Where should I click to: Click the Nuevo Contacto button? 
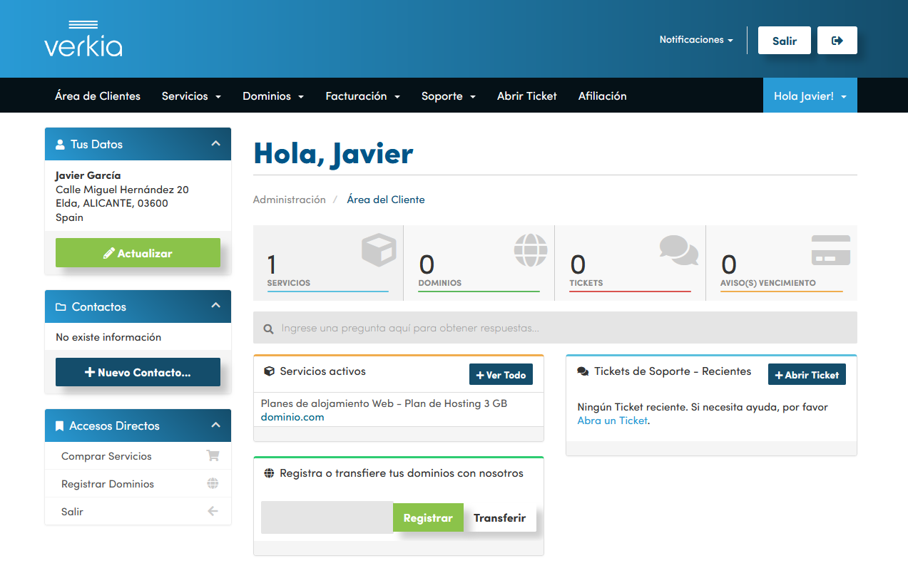pyautogui.click(x=138, y=372)
